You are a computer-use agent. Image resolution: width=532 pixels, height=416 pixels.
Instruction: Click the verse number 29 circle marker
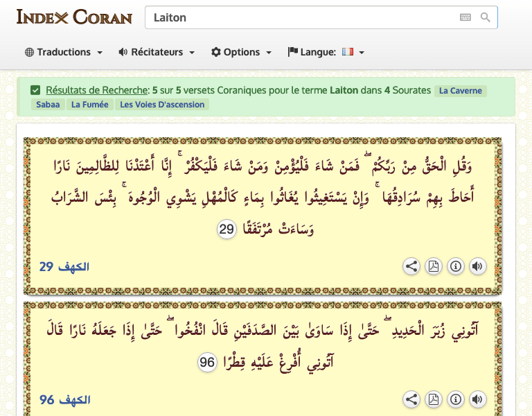tap(227, 229)
